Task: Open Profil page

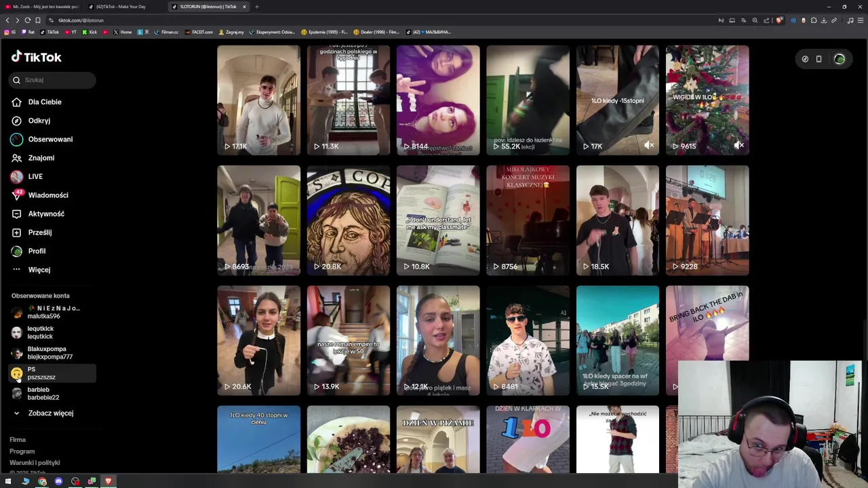Action: tap(37, 251)
